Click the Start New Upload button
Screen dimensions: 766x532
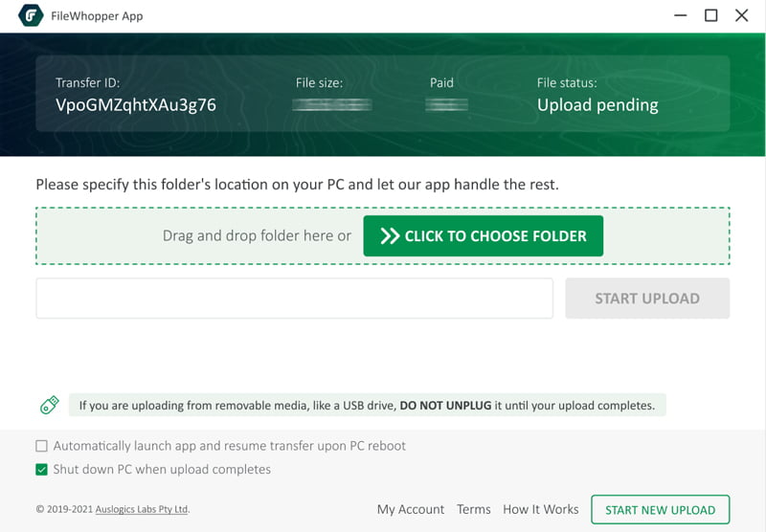tap(660, 510)
